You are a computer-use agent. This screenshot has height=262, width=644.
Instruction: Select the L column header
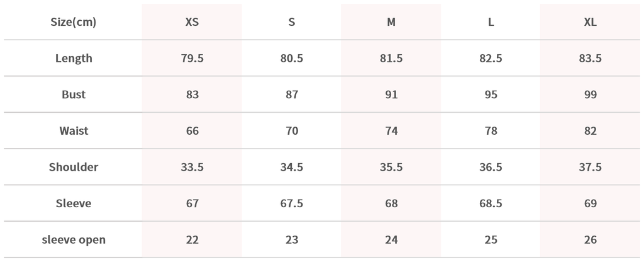click(491, 22)
